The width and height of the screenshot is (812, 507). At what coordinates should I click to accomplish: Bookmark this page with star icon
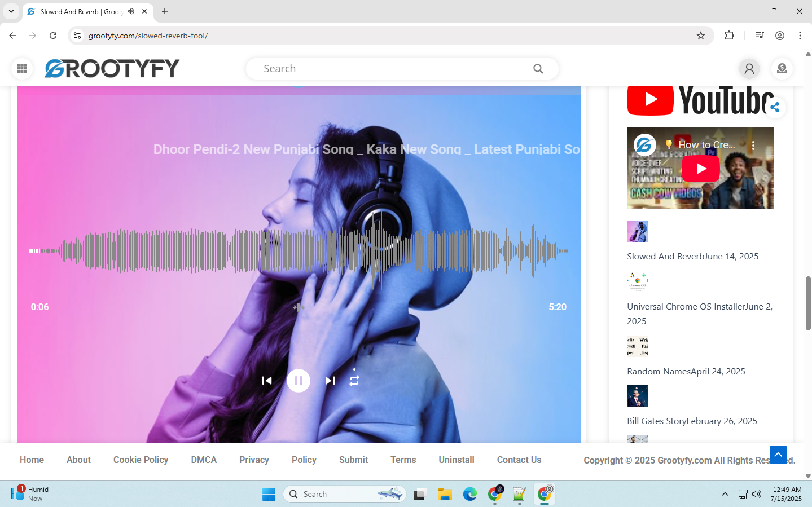pyautogui.click(x=701, y=36)
